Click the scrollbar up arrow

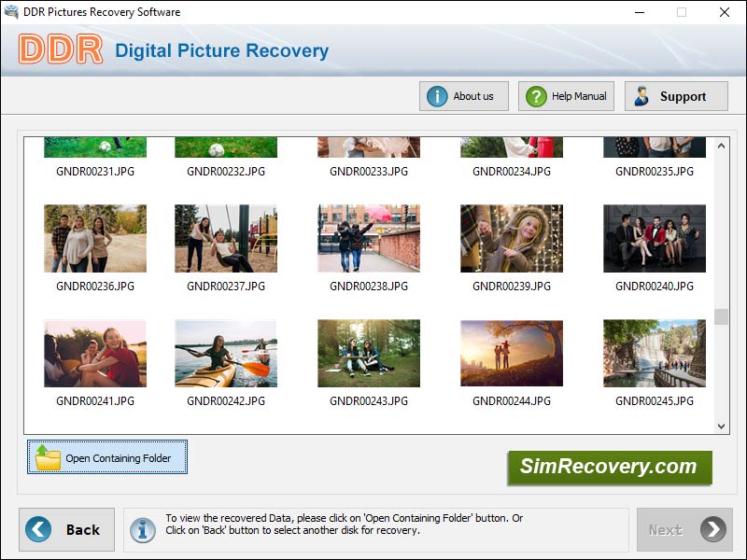coord(721,147)
